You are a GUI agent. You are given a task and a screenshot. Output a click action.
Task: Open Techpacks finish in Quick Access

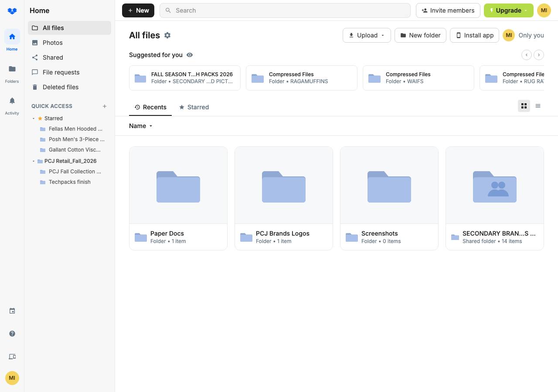pos(70,182)
